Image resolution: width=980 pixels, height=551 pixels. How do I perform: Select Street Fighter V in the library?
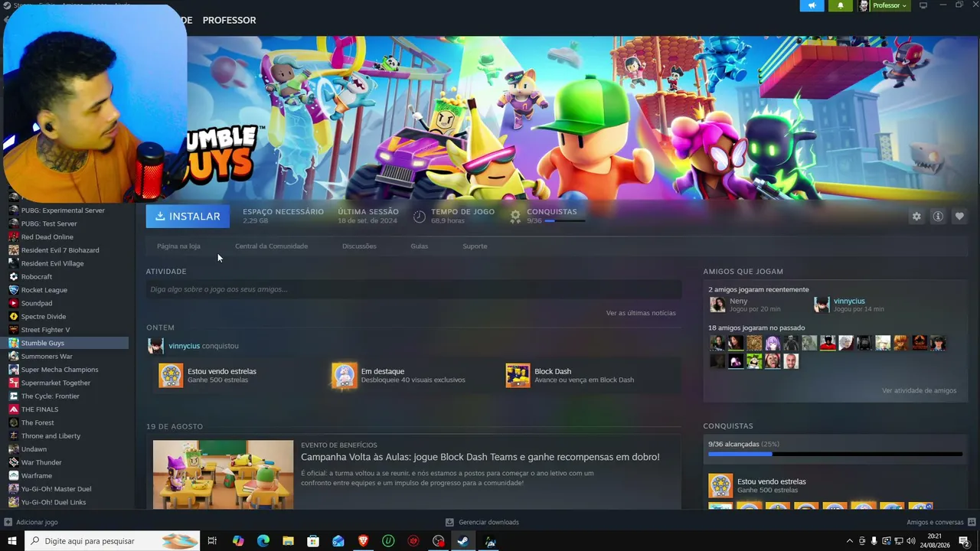[67, 330]
